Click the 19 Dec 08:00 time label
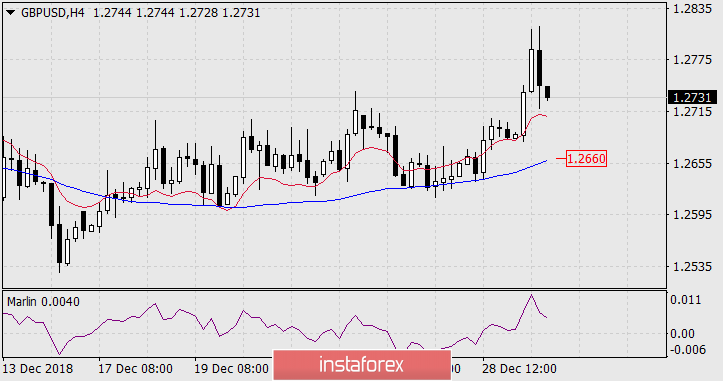The height and width of the screenshot is (381, 723). (x=231, y=369)
